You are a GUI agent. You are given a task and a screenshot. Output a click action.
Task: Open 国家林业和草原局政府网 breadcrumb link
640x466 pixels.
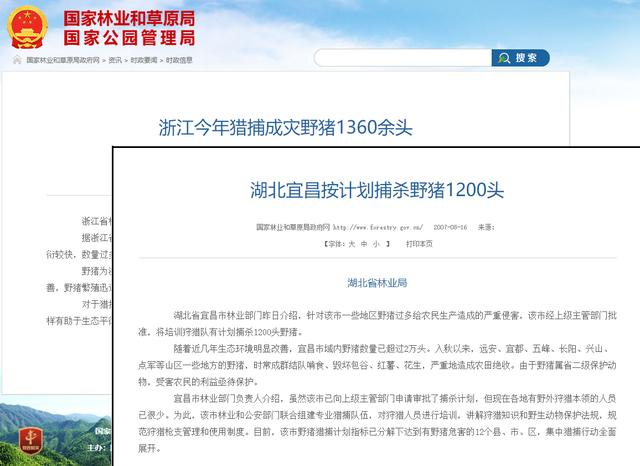[62, 60]
